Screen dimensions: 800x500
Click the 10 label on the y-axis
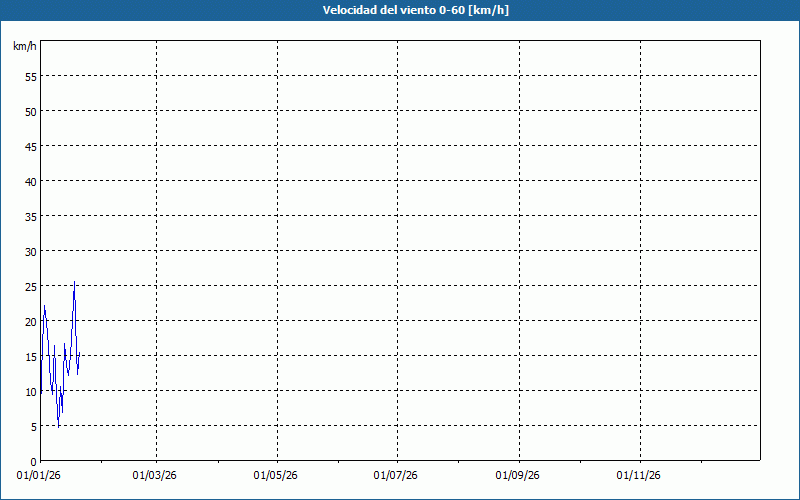(30, 391)
